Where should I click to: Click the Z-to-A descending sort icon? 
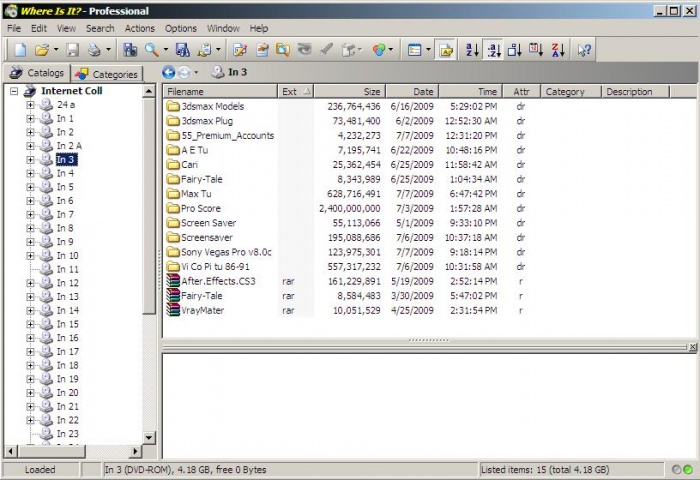point(558,49)
